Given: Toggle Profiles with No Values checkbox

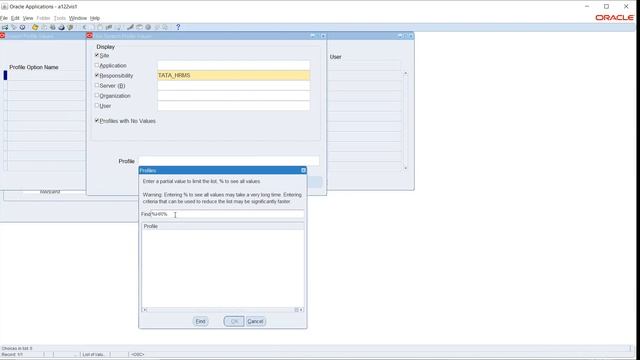Looking at the screenshot, I should 97,120.
